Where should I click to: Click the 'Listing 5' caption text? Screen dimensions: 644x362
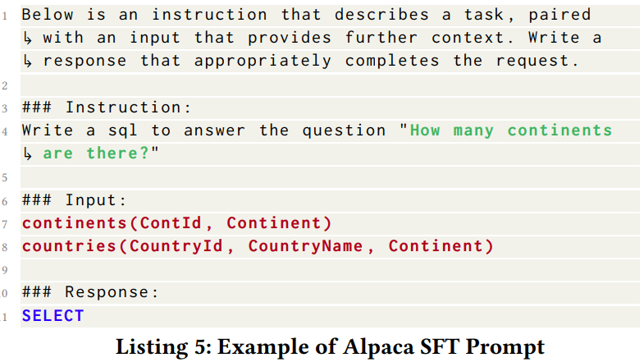pyautogui.click(x=162, y=346)
